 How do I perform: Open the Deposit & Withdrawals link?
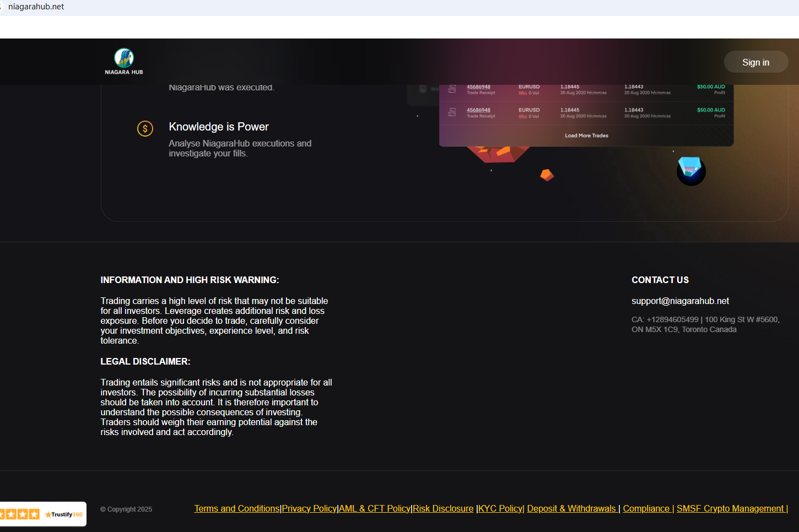point(571,508)
